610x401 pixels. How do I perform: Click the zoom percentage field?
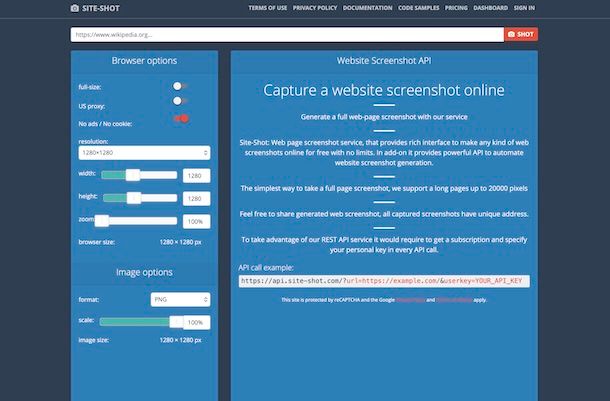[x=196, y=221]
